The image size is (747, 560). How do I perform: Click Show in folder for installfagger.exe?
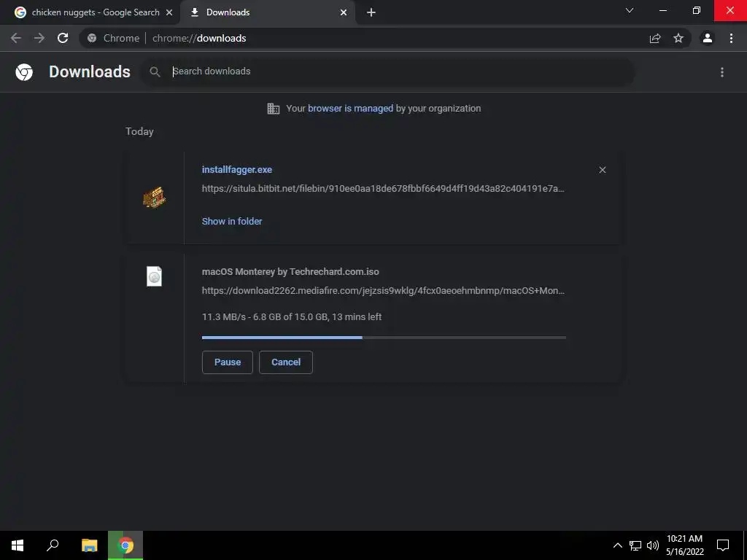[x=232, y=222]
